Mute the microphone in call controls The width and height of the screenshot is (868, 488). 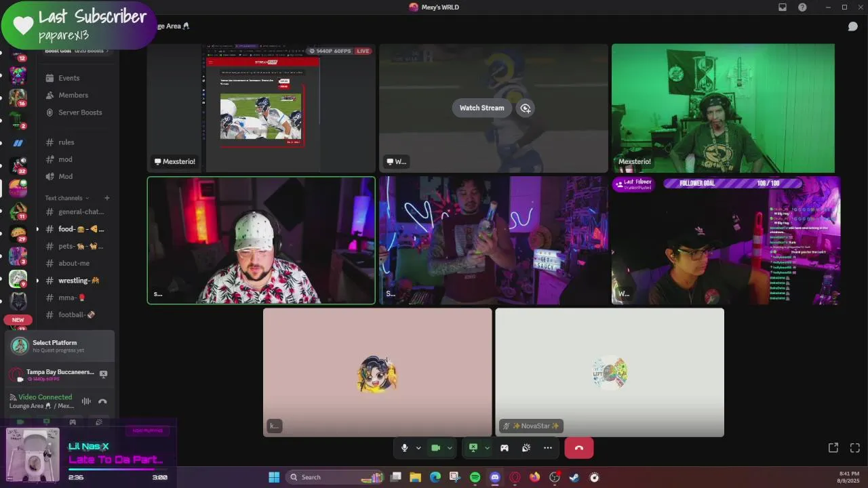404,448
